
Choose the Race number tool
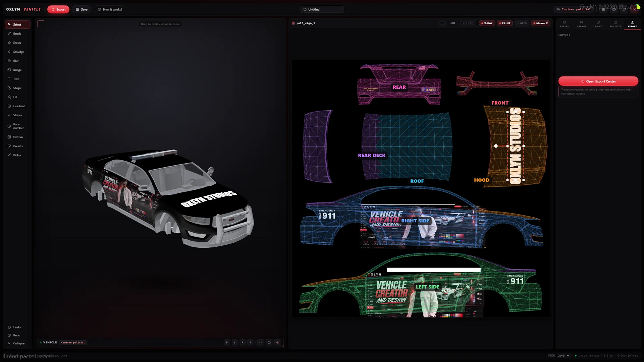tap(17, 126)
